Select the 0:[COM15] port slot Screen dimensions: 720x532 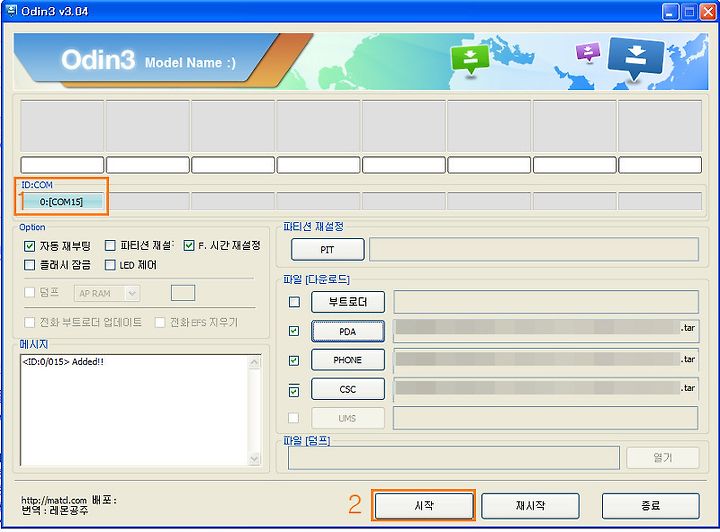point(62,202)
